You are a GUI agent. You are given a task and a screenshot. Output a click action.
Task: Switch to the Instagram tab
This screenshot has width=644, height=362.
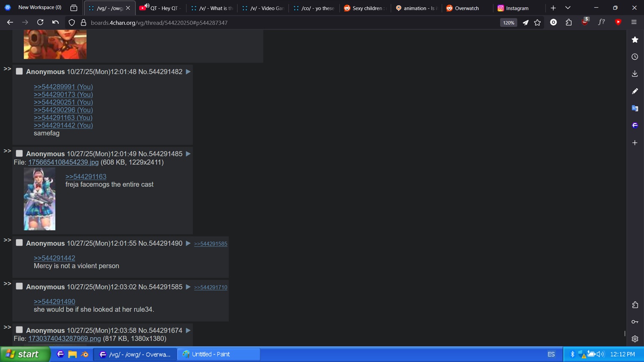[518, 8]
